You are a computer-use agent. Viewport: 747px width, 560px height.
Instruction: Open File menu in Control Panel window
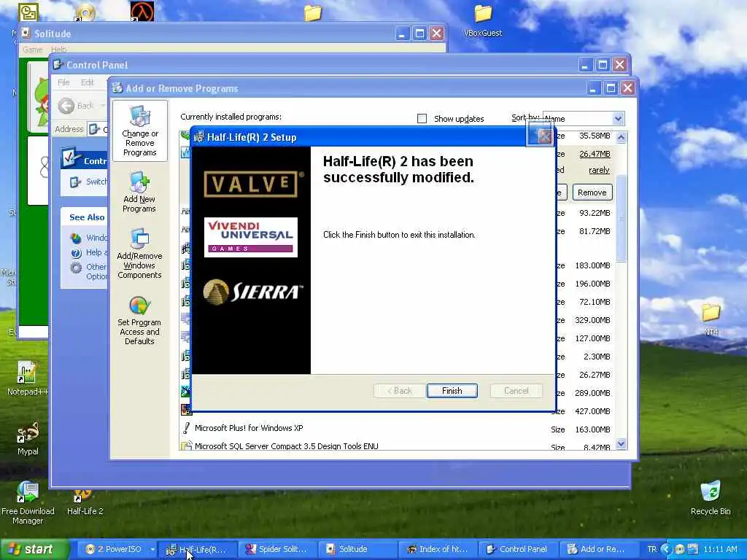coord(63,82)
